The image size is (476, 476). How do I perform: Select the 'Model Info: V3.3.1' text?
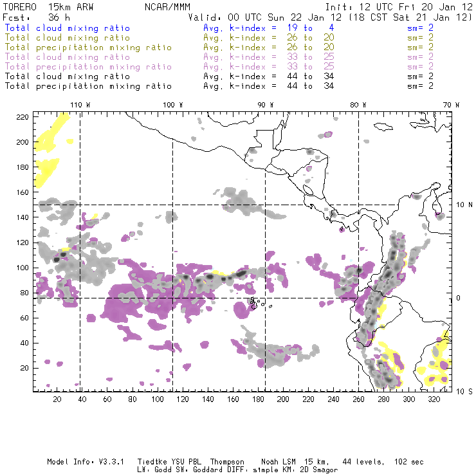tap(86, 462)
